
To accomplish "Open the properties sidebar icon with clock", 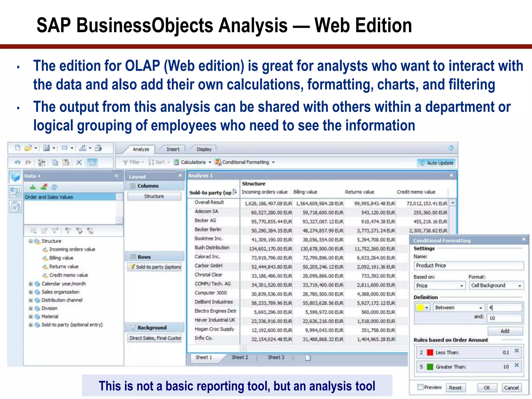I will pos(15,192).
